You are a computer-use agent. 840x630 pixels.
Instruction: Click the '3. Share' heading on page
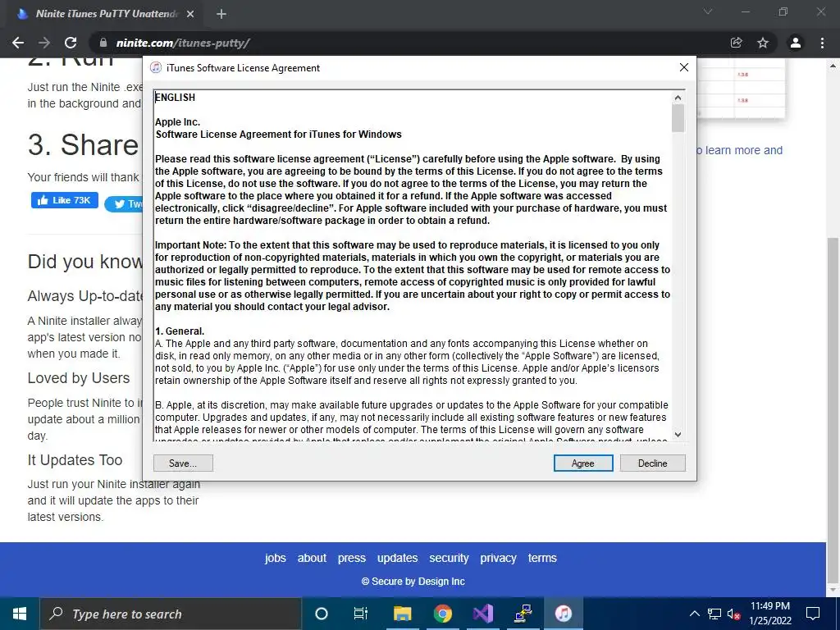coord(83,145)
